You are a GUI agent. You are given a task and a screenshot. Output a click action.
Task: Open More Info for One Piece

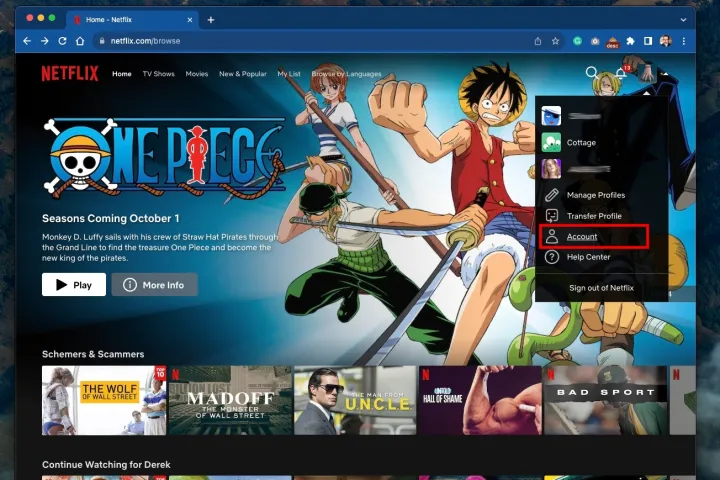click(154, 285)
